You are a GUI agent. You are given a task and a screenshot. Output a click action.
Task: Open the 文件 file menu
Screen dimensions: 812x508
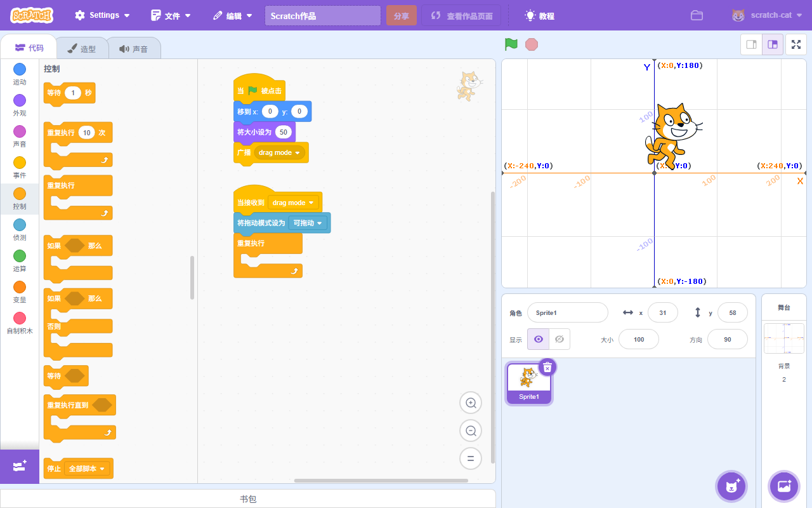pos(171,15)
